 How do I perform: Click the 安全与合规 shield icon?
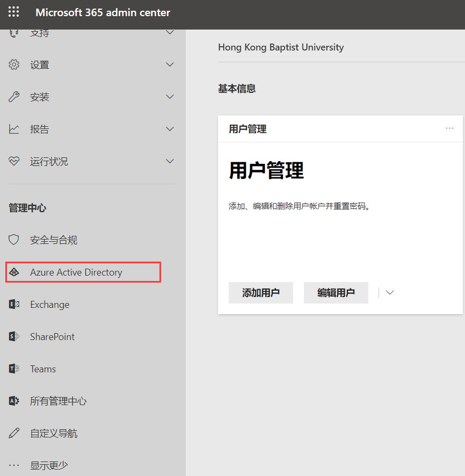point(14,240)
